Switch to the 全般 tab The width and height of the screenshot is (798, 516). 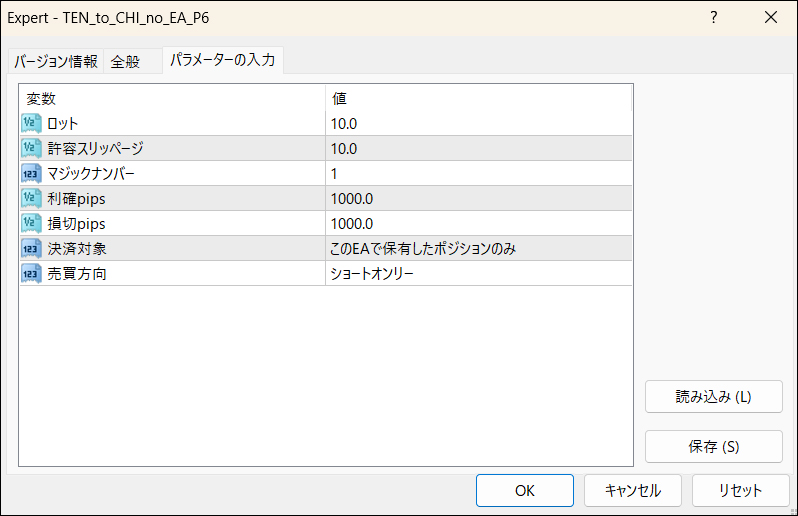pyautogui.click(x=125, y=62)
